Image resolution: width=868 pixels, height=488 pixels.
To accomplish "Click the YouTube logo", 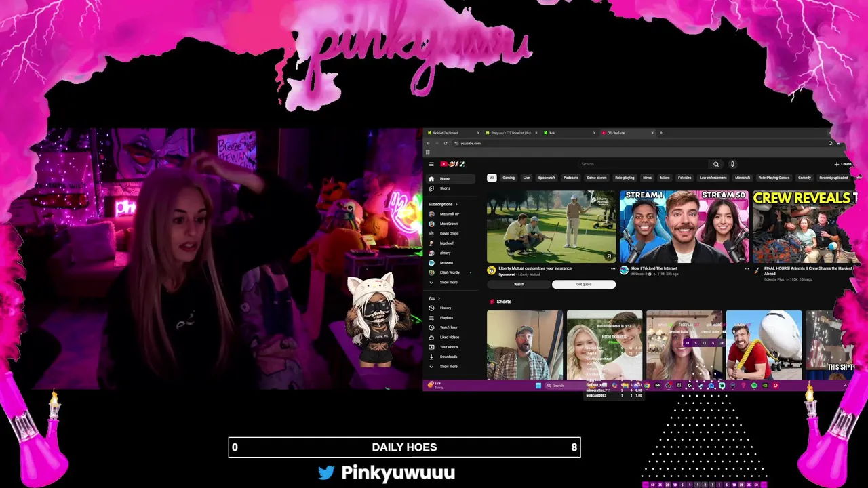I will click(x=452, y=164).
